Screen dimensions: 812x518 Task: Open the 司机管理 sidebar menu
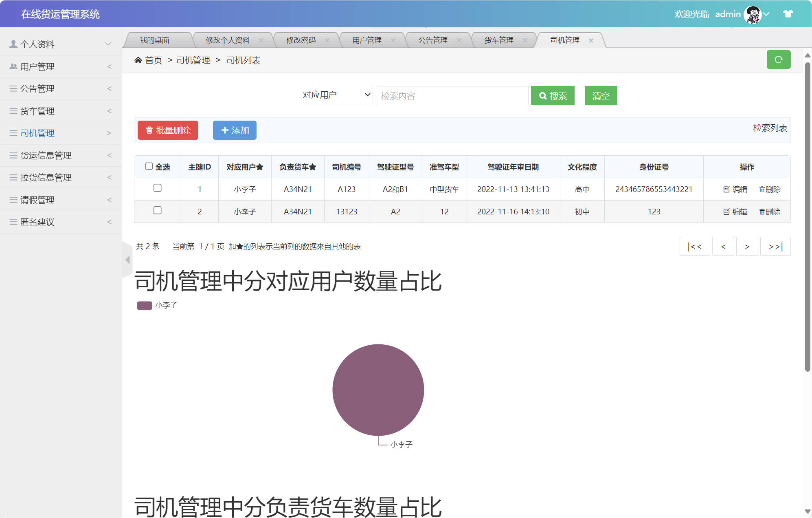tap(37, 133)
